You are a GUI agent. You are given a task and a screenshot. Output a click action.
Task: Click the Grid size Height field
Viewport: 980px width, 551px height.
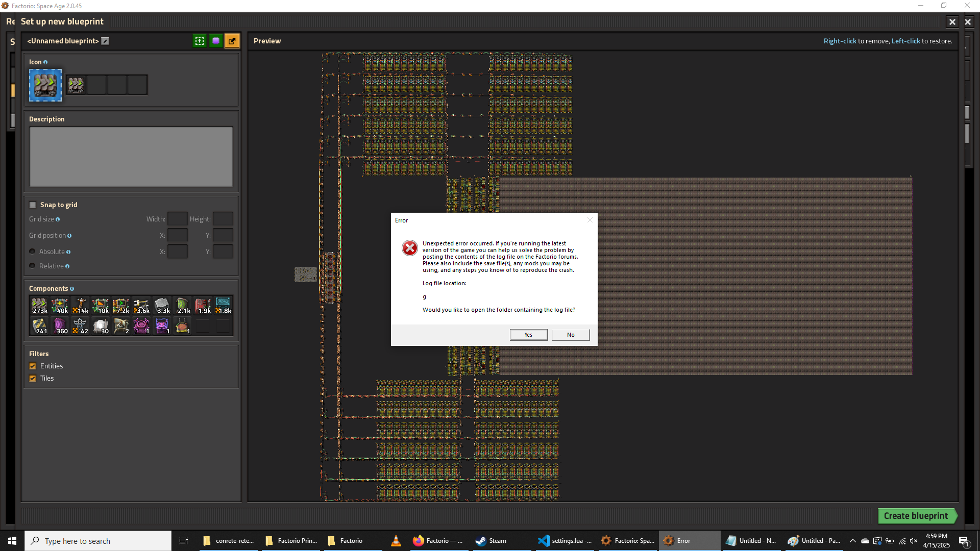(x=223, y=219)
